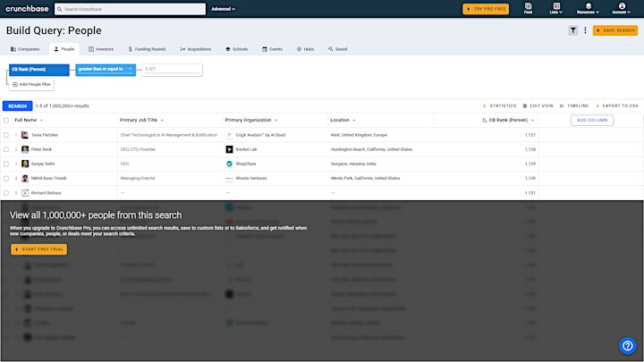The image size is (644, 362).
Task: Click the filter value field showing 1,127
Action: [172, 70]
